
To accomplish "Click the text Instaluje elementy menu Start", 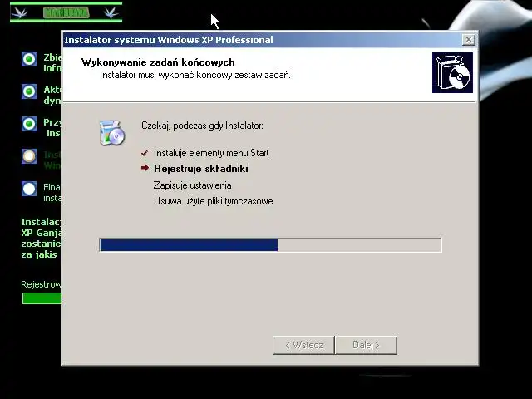I will pos(211,153).
